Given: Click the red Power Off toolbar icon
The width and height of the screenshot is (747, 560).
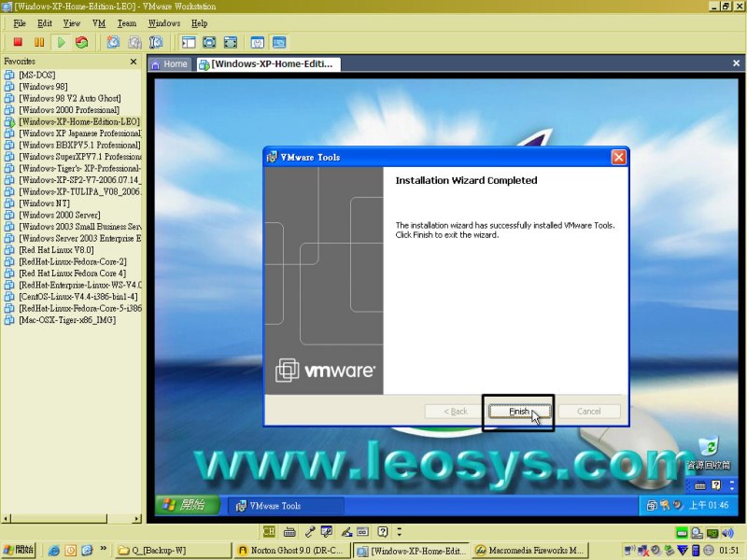Looking at the screenshot, I should coord(18,42).
